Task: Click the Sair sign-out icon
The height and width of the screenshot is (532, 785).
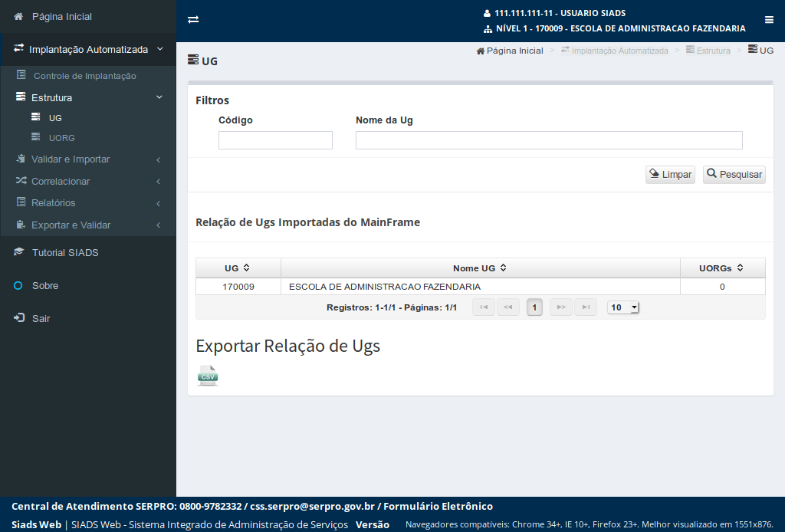Action: click(x=19, y=318)
